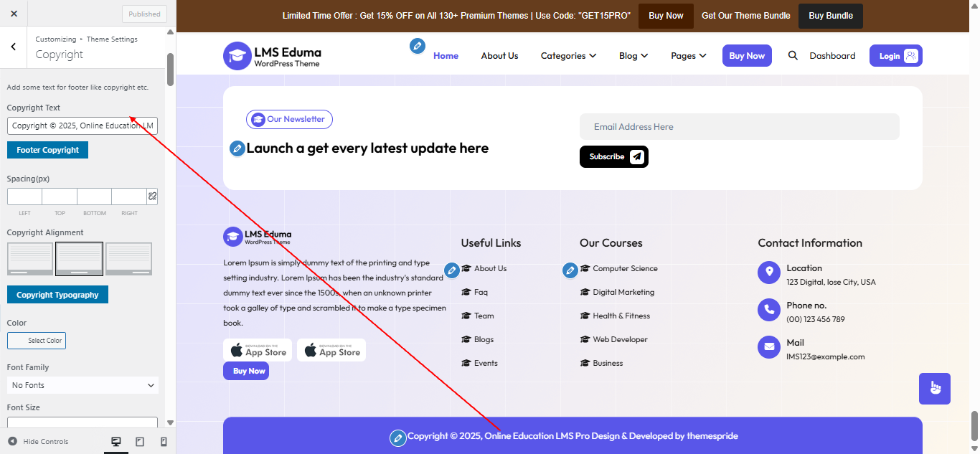Switch preview to tablet view
This screenshot has width=980, height=454.
tap(139, 442)
